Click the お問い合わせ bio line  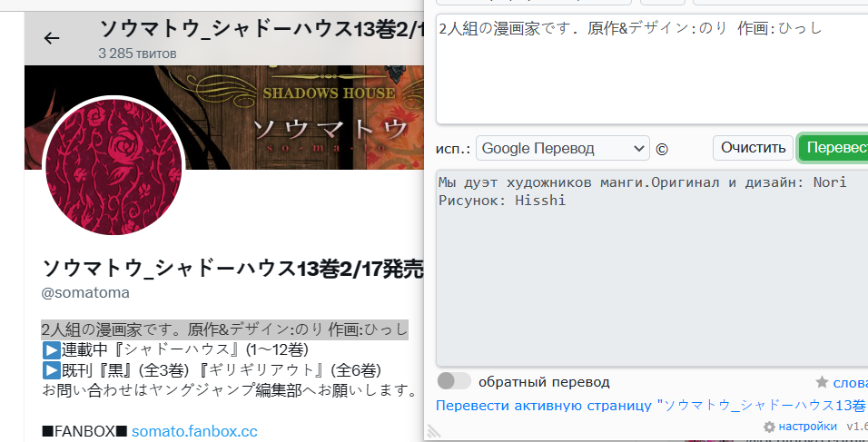[231, 390]
